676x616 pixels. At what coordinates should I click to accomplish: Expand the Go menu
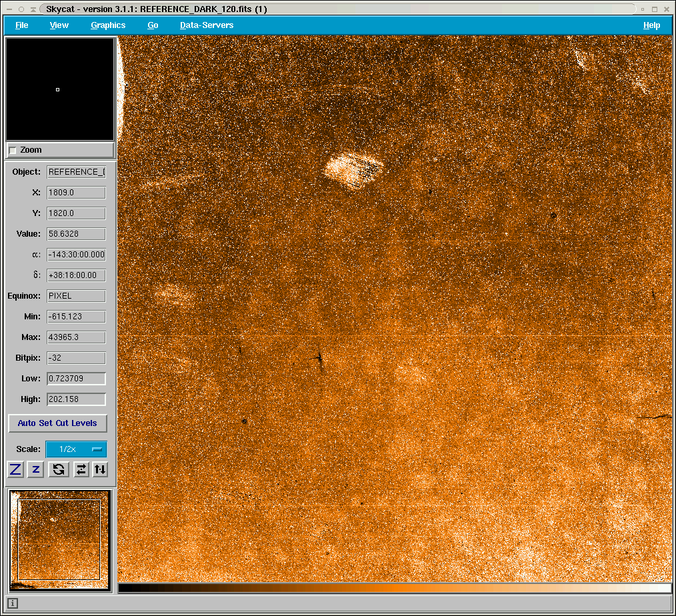(x=153, y=25)
